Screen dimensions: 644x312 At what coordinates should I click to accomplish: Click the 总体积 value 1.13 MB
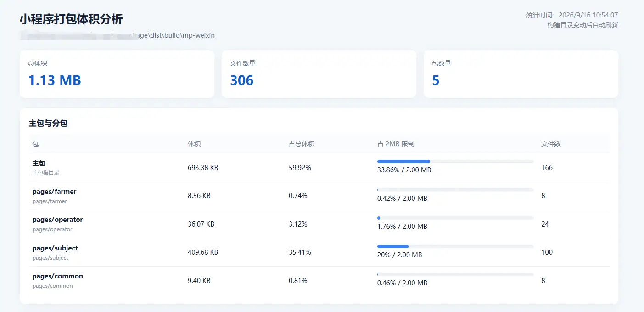[x=55, y=80]
